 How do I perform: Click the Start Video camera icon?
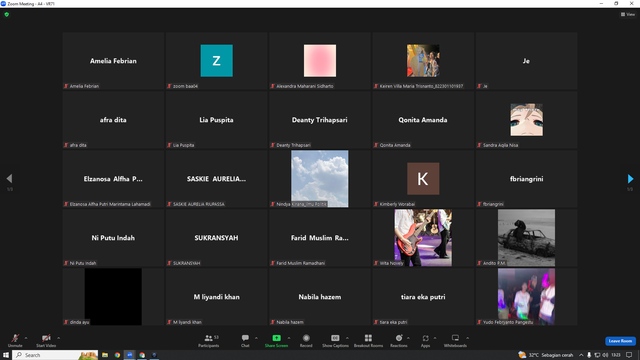[46, 338]
